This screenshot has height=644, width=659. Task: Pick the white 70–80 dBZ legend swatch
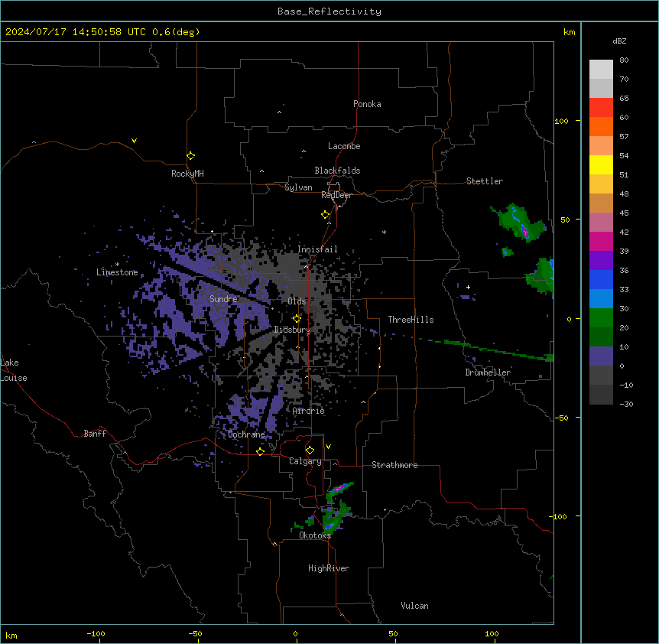601,70
